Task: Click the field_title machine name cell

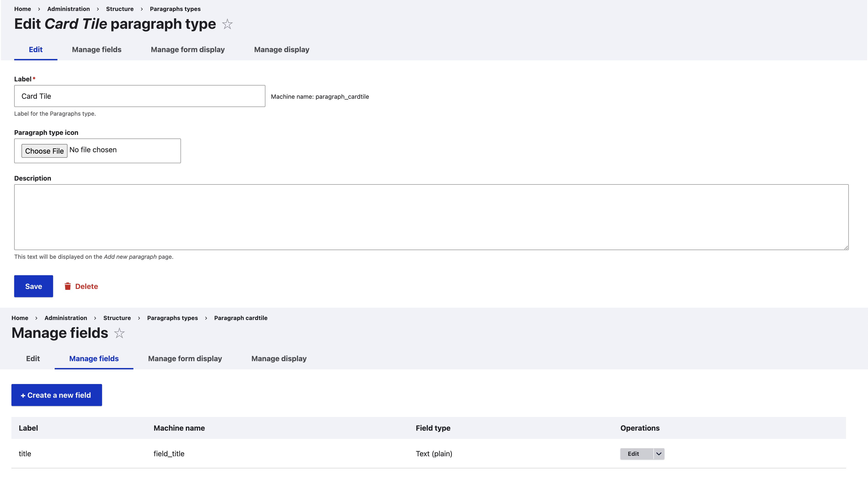Action: (169, 454)
